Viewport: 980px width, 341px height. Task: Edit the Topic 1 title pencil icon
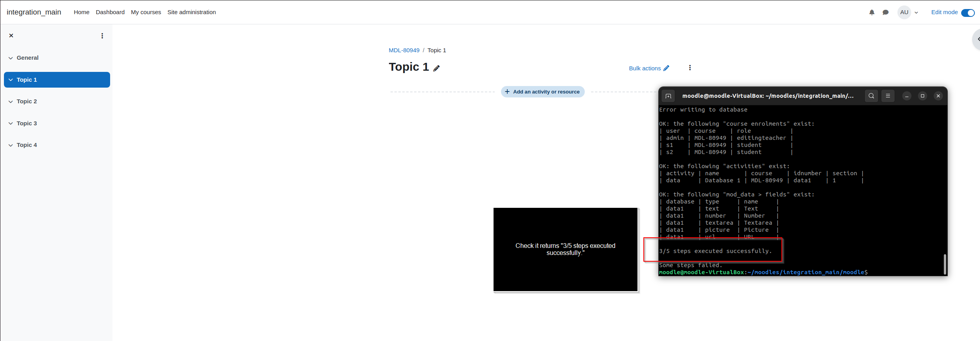point(437,68)
